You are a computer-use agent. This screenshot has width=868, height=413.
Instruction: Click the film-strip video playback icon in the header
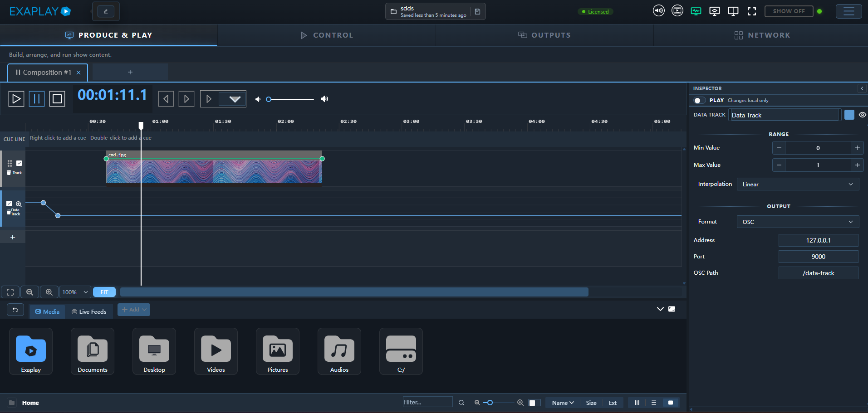pyautogui.click(x=677, y=11)
